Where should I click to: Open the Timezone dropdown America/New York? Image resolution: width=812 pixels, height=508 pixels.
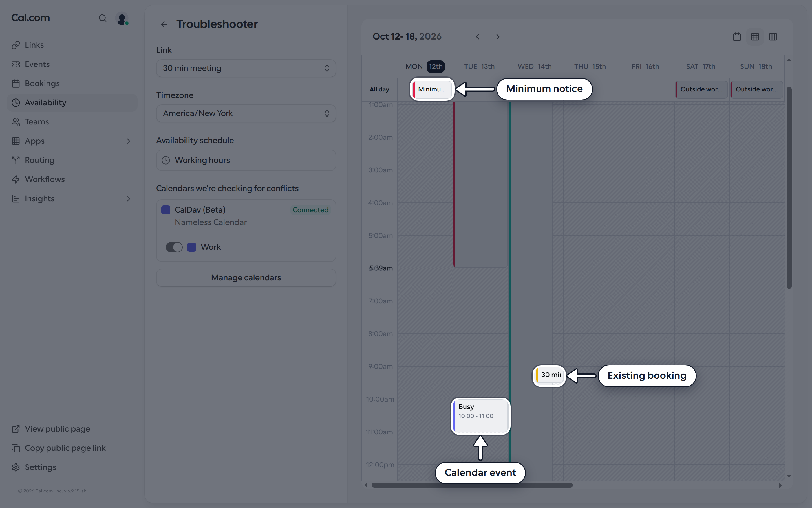[246, 113]
